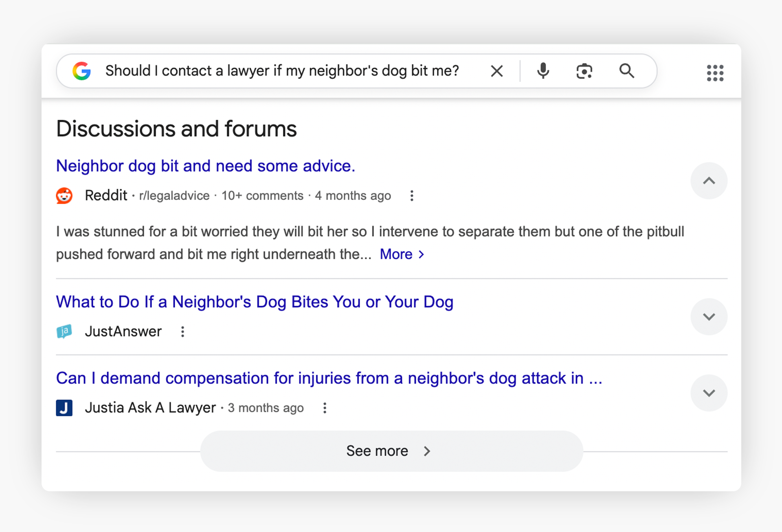
Task: Open 'Neighbor dog bit and need some advice'
Action: tap(205, 166)
